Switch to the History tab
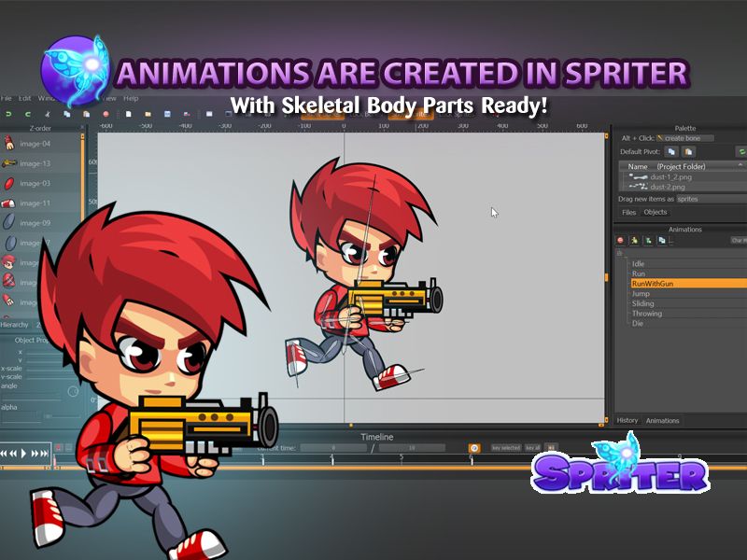Viewport: 747px width, 560px height. (627, 421)
